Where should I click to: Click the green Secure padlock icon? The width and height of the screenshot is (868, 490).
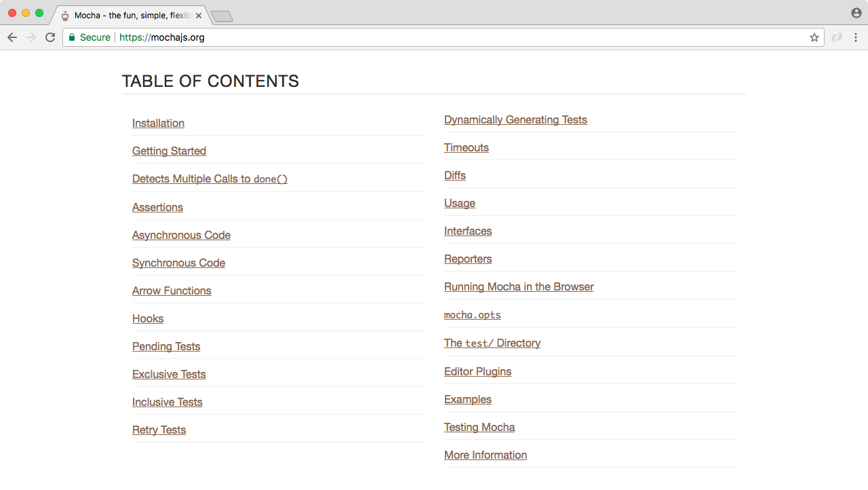pos(72,37)
